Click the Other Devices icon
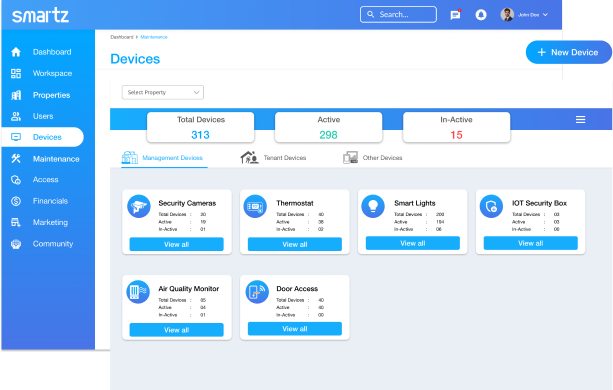Viewport: 613px width, 390px height. tap(351, 157)
